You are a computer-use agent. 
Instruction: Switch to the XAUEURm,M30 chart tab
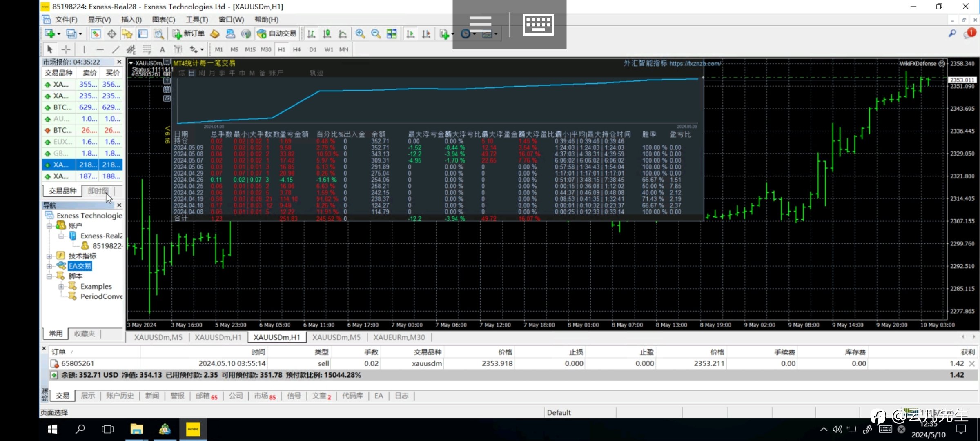(399, 337)
